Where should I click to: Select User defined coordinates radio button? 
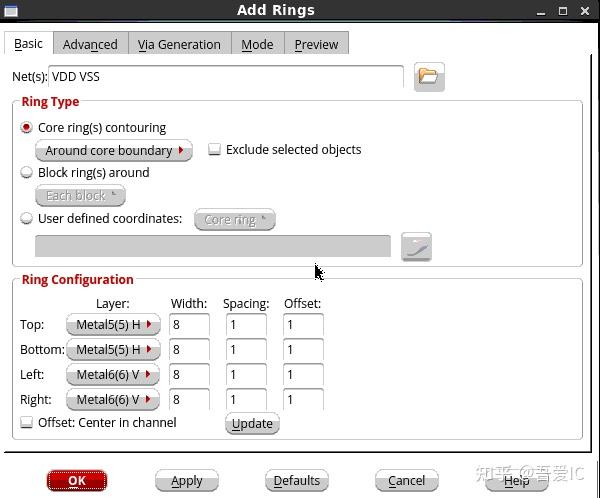click(26, 219)
